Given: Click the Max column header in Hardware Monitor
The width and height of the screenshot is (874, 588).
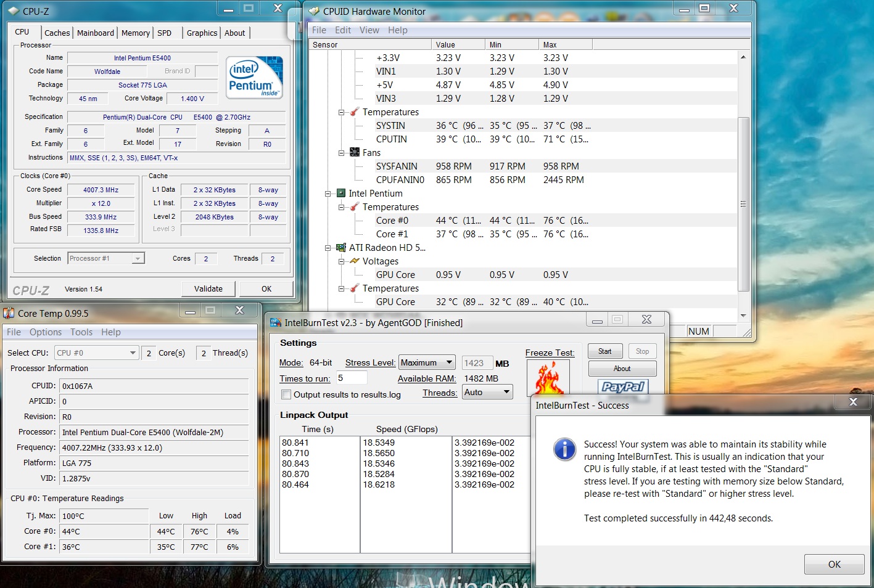Looking at the screenshot, I should [566, 44].
